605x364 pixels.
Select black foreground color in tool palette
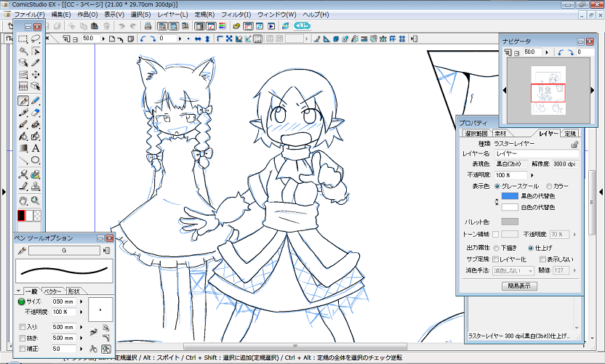pyautogui.click(x=21, y=216)
